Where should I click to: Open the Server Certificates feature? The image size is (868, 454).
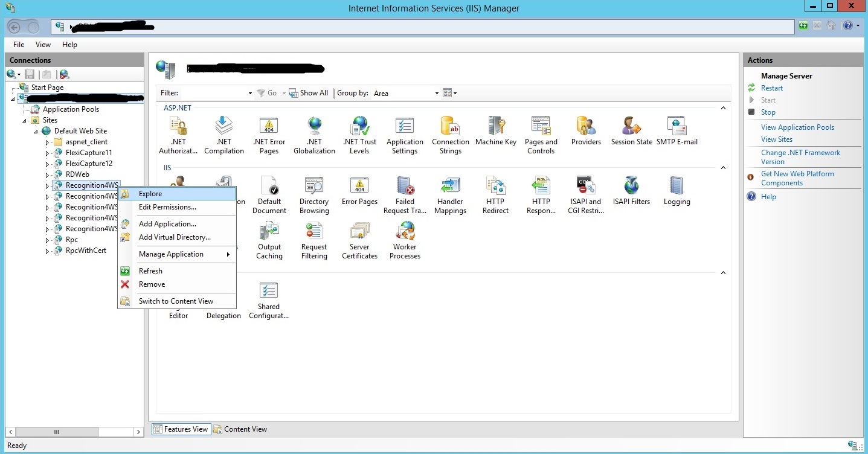tap(359, 241)
